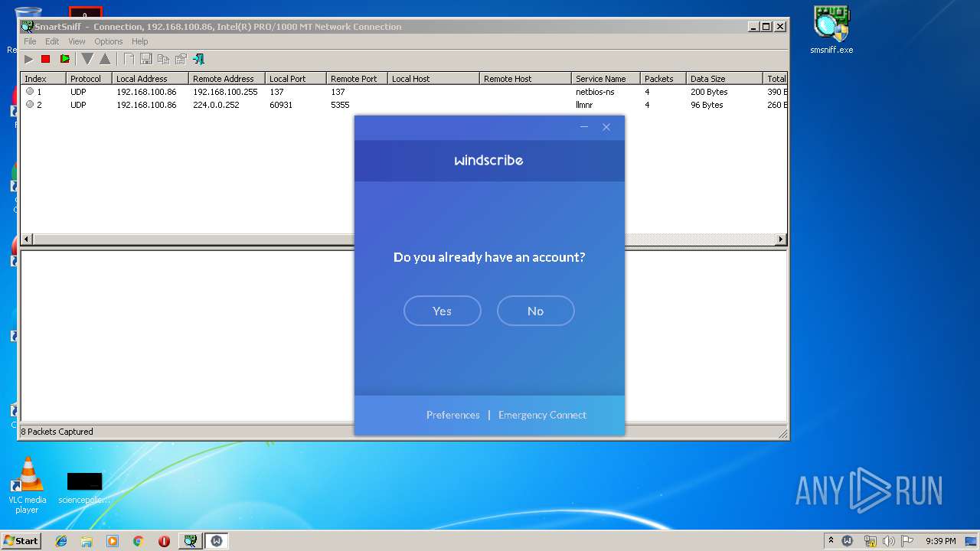Image resolution: width=980 pixels, height=551 pixels.
Task: Sort by Local Address column header
Action: (x=150, y=79)
